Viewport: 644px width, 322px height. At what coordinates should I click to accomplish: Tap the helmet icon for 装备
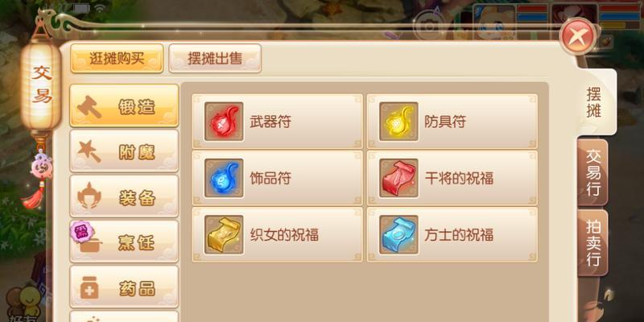pyautogui.click(x=89, y=196)
